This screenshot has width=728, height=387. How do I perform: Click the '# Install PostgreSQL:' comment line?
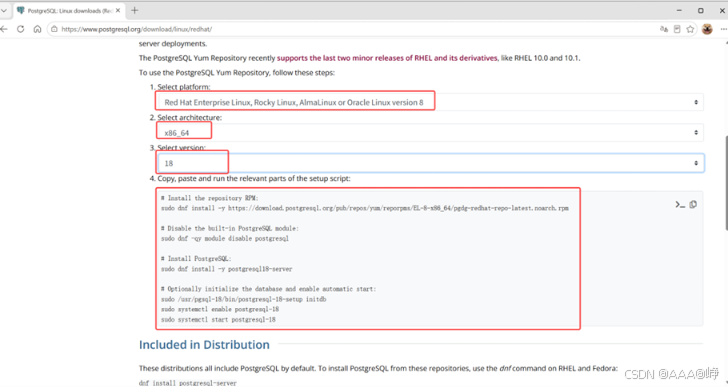point(196,259)
